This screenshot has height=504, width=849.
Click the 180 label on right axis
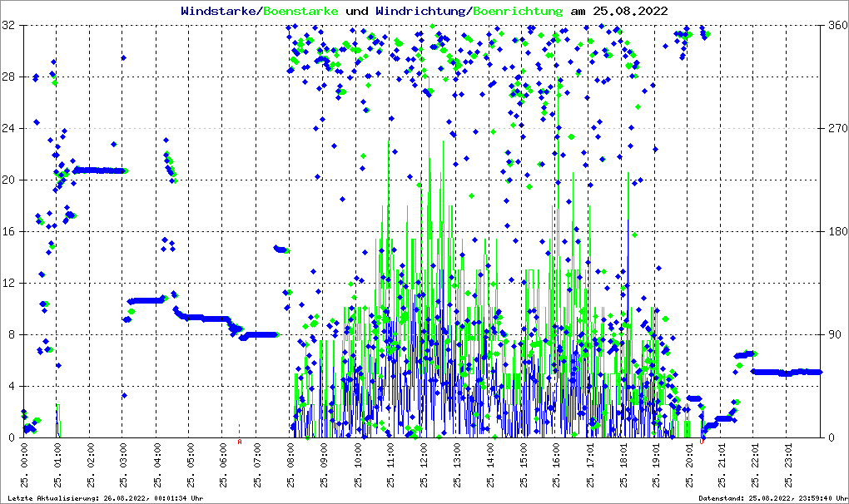tap(836, 232)
